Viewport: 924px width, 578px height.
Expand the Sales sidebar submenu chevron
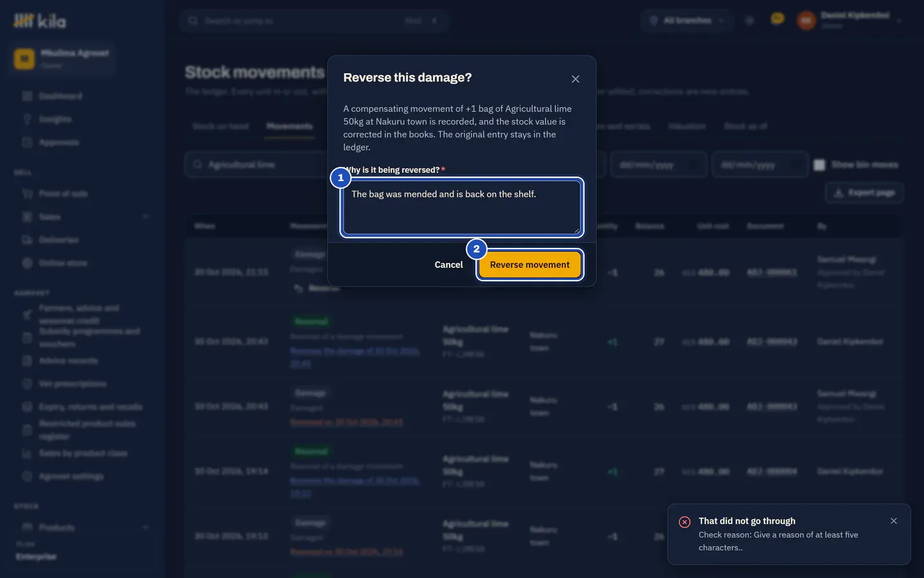point(146,217)
